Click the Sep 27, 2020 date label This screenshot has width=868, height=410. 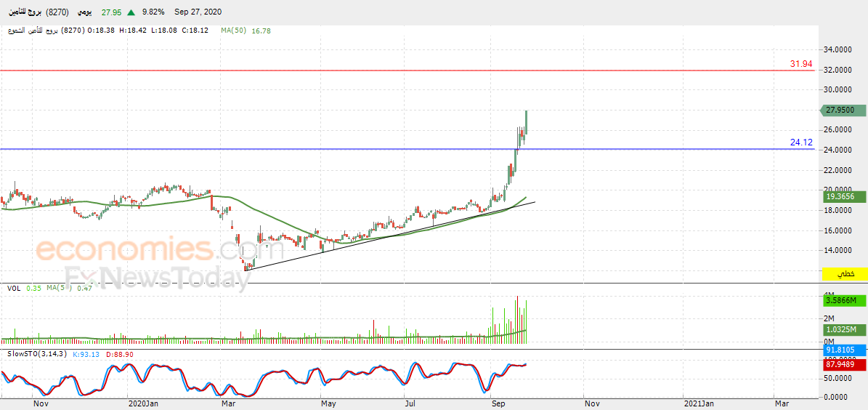[x=197, y=12]
